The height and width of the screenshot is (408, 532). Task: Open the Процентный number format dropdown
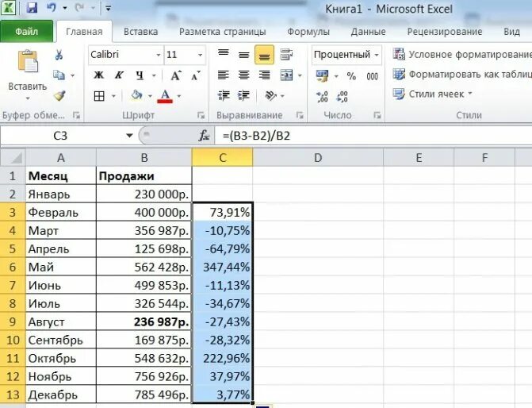tap(377, 55)
